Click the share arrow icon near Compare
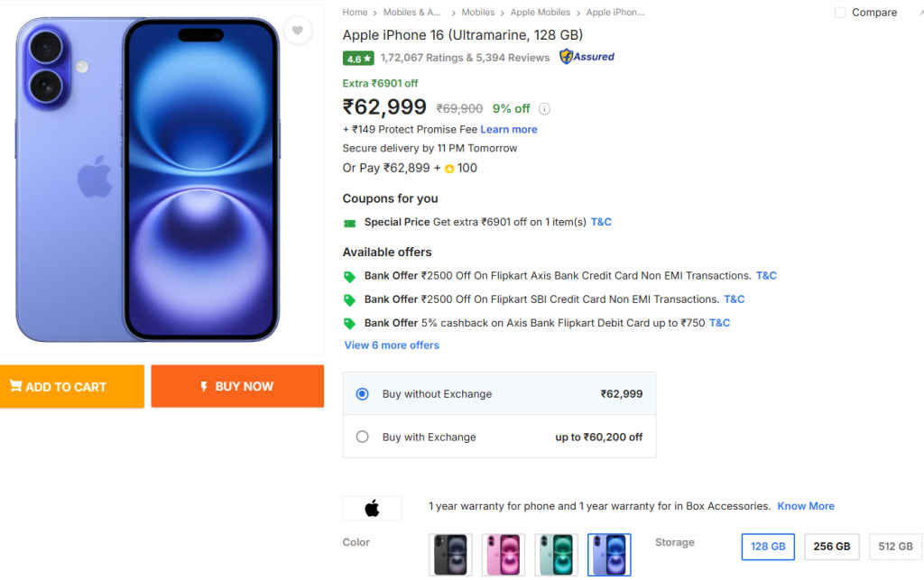The height and width of the screenshot is (580, 924). (919, 13)
